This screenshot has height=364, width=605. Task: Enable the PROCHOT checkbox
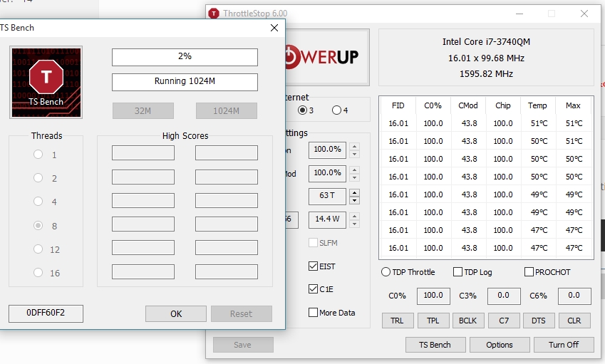pos(529,272)
